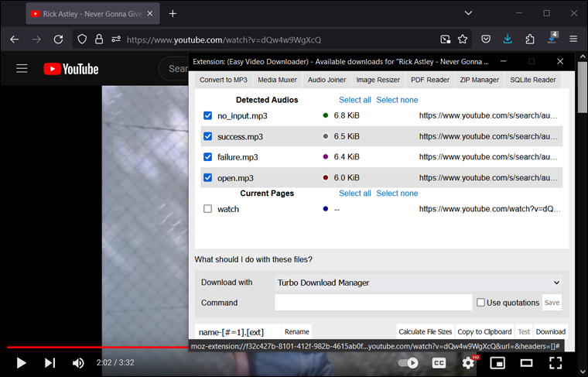The width and height of the screenshot is (588, 377).
Task: Click the green dot for no_input.mp3
Action: (326, 115)
